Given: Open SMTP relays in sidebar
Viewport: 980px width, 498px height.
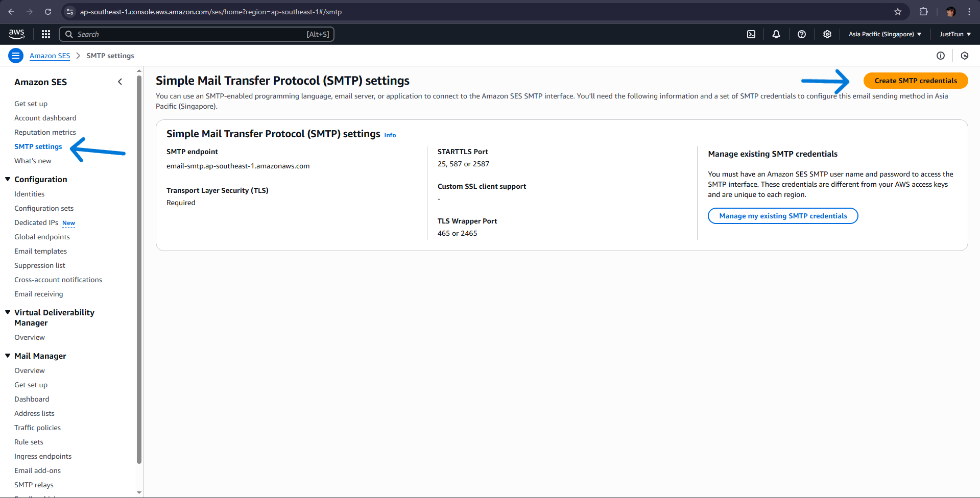Looking at the screenshot, I should click(34, 485).
